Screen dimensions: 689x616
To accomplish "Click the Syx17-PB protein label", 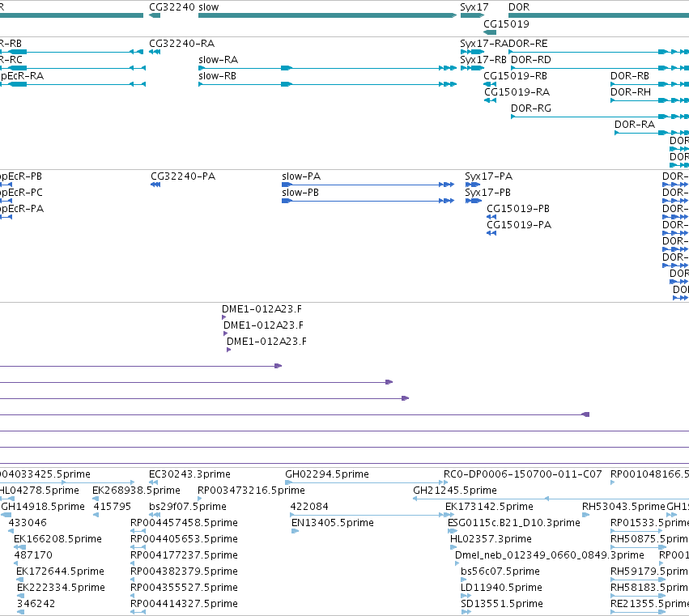I will click(487, 193).
